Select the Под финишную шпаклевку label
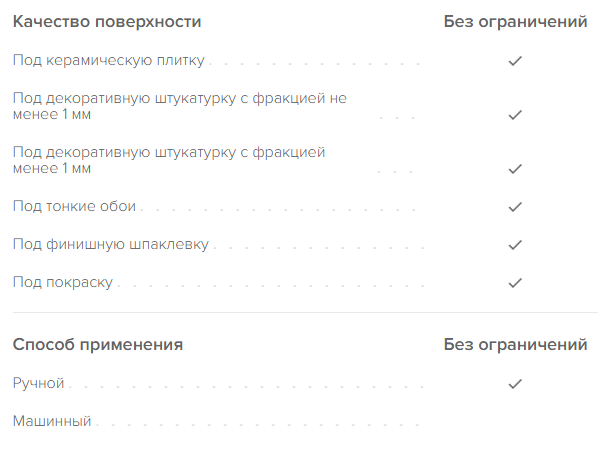Image resolution: width=616 pixels, height=453 pixels. 110,245
